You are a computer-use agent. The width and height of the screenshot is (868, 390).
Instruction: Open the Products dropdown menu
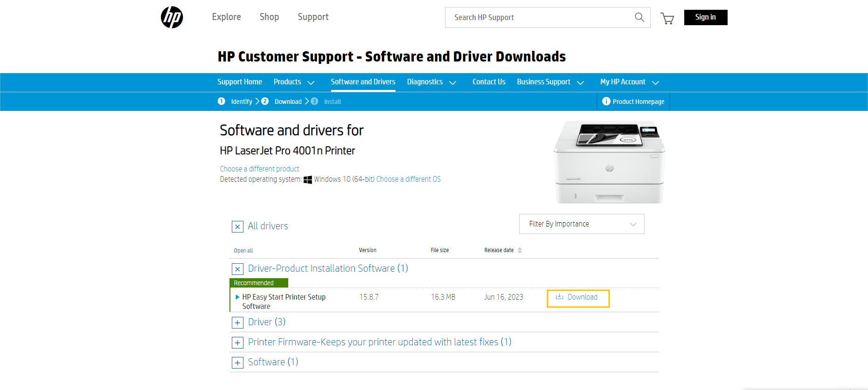pyautogui.click(x=294, y=82)
